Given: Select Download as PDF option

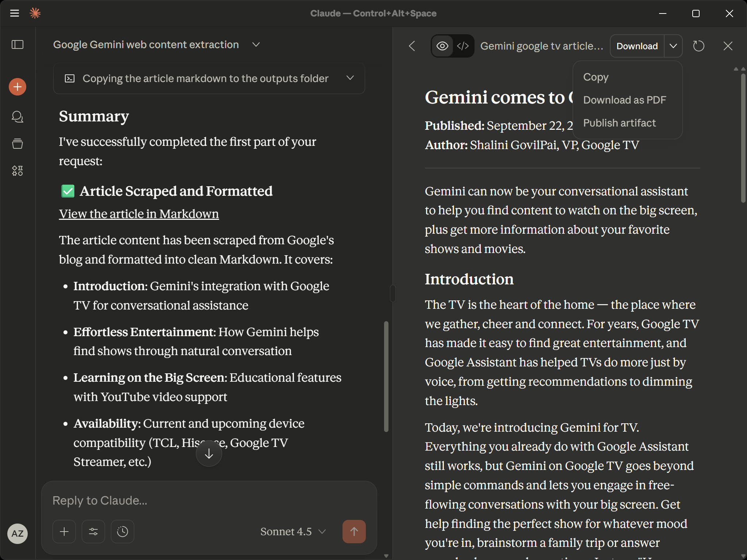Looking at the screenshot, I should point(624,100).
